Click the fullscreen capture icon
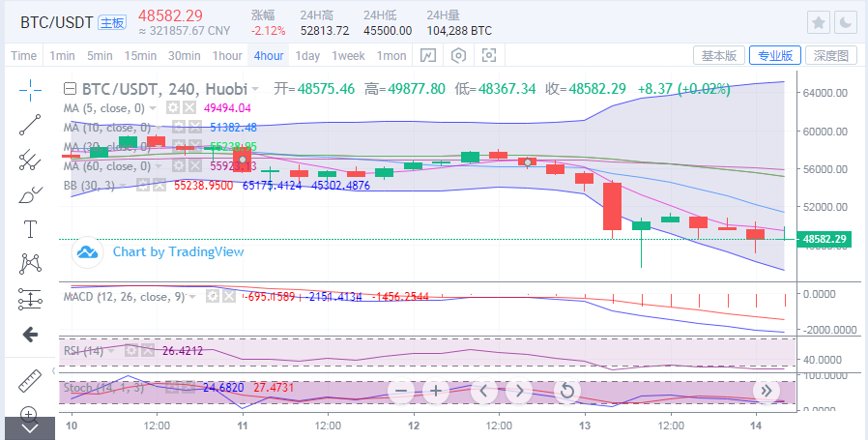This screenshot has height=440, width=868. [x=489, y=55]
